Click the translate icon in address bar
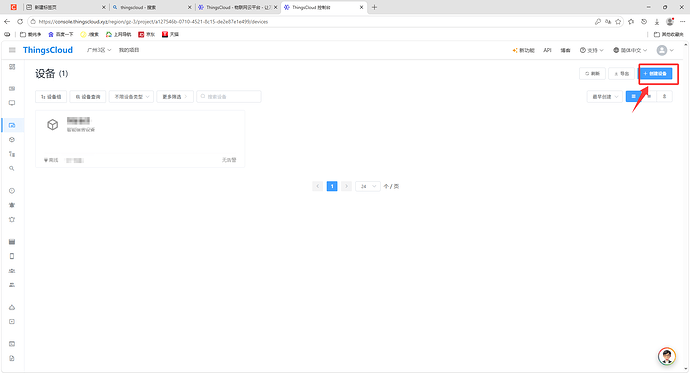This screenshot has width=690, height=373. pyautogui.click(x=608, y=22)
